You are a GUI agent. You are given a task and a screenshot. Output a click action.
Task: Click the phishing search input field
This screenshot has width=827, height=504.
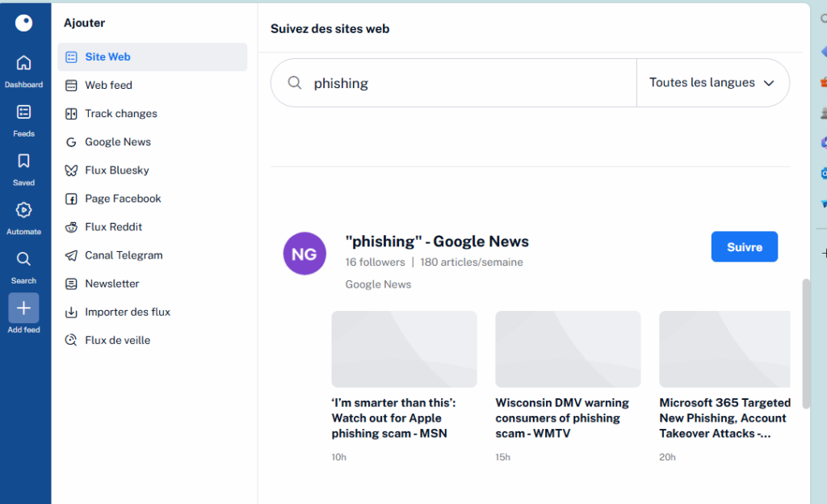coord(468,83)
